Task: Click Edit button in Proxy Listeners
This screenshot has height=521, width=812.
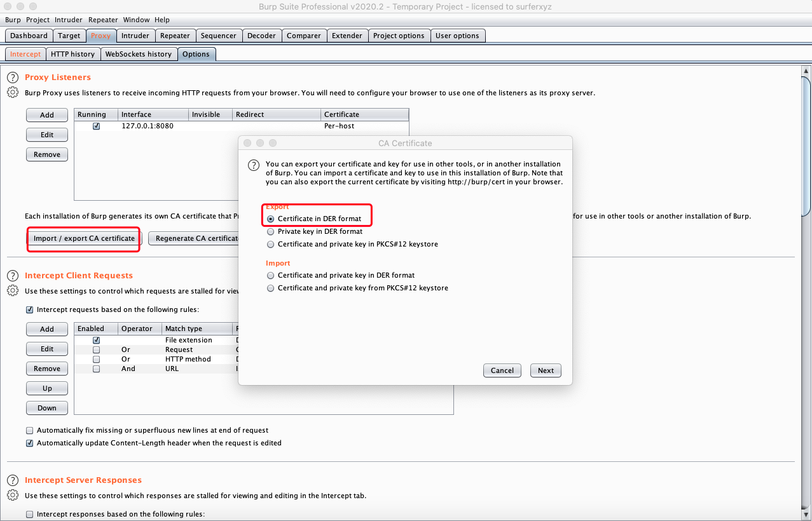Action: coord(47,135)
